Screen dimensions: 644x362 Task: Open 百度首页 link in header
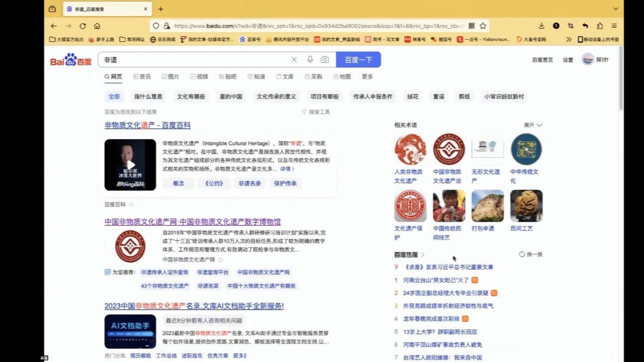point(542,60)
